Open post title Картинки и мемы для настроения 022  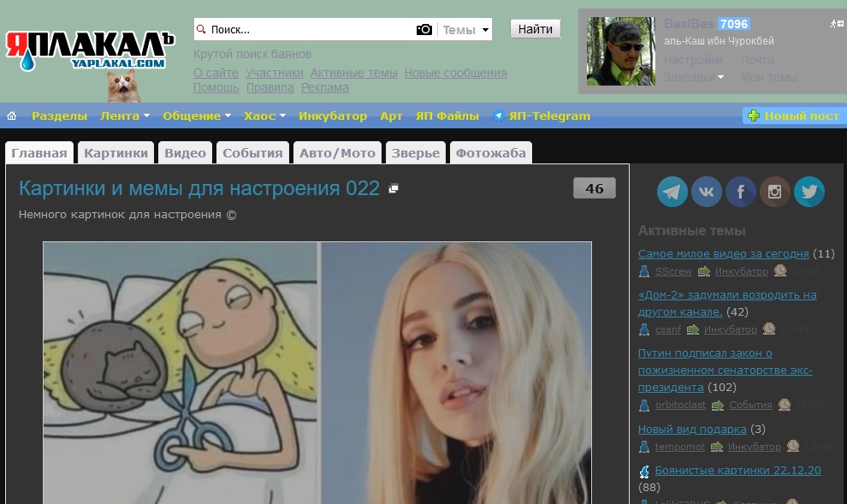click(x=198, y=188)
